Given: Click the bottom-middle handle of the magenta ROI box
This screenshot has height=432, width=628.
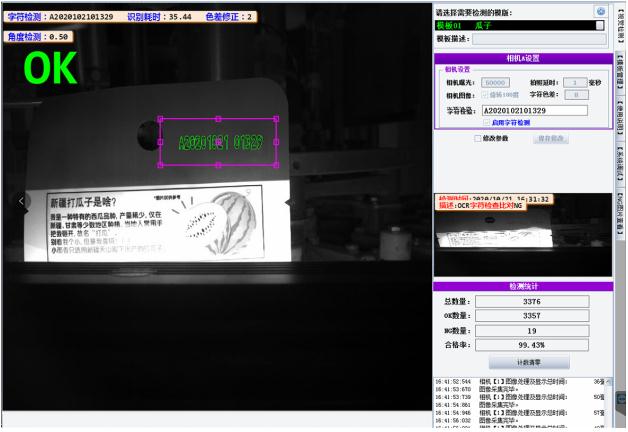Looking at the screenshot, I should point(218,165).
